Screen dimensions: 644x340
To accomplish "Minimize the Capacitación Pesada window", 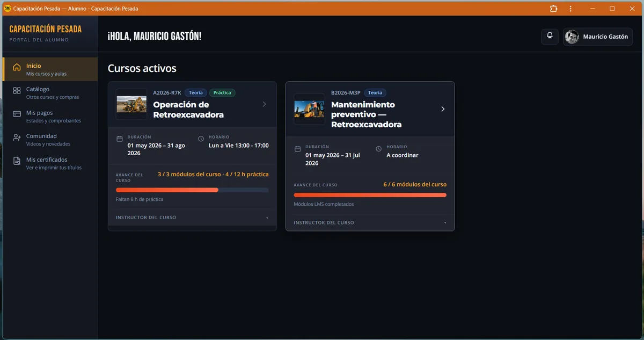I will (593, 9).
